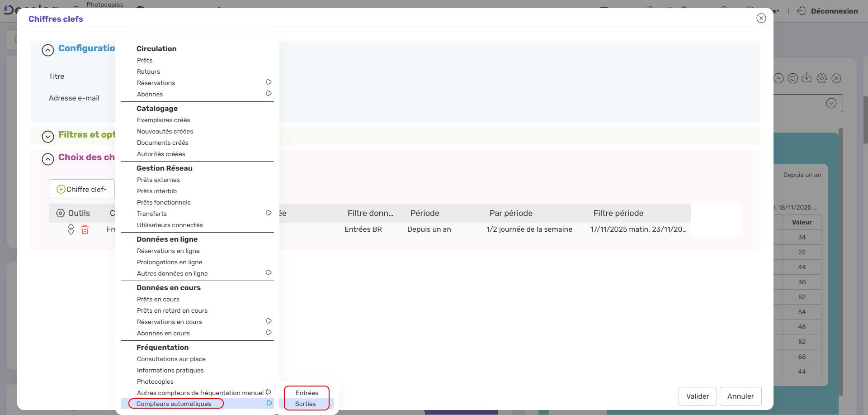
Task: Expand the Réservations submenu arrow
Action: [x=269, y=82]
